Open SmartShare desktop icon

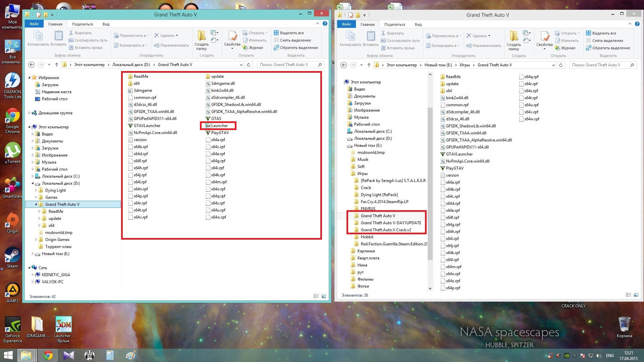click(12, 188)
